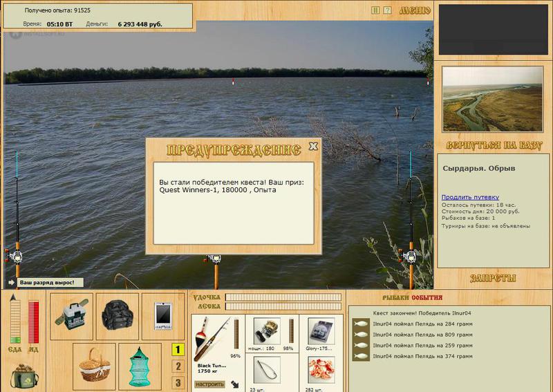The height and width of the screenshot is (392, 553).
Task: Click the Предупреждение dialog title
Action: [x=234, y=150]
